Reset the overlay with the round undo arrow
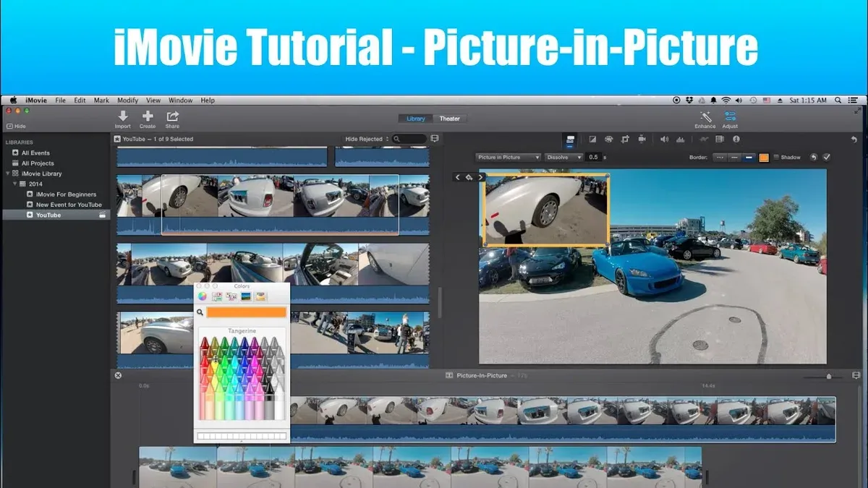 point(813,157)
